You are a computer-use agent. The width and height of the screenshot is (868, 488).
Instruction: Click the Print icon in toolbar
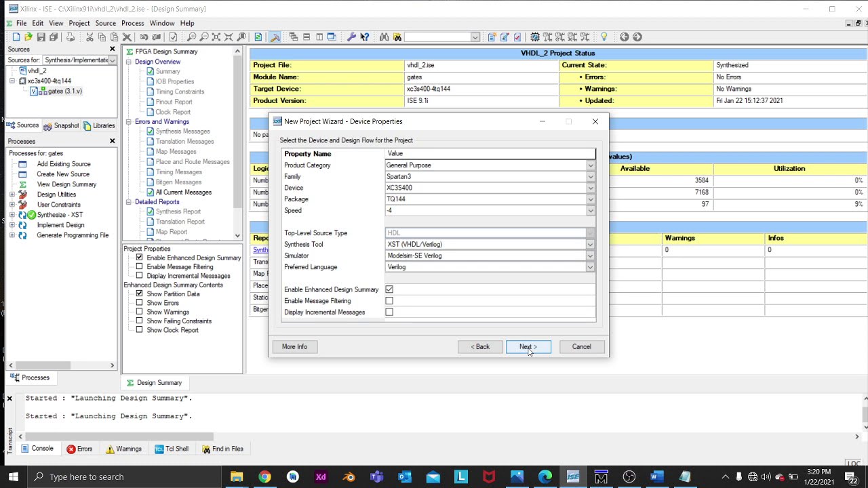coord(69,37)
